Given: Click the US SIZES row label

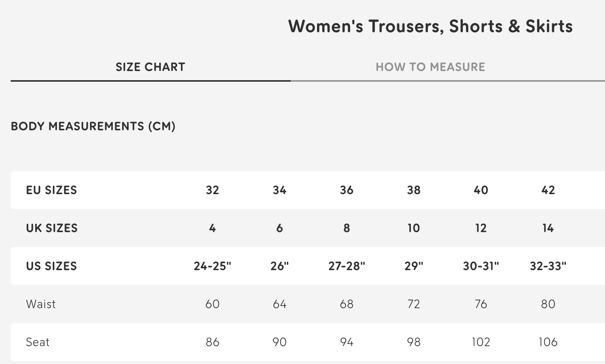Looking at the screenshot, I should tap(51, 266).
